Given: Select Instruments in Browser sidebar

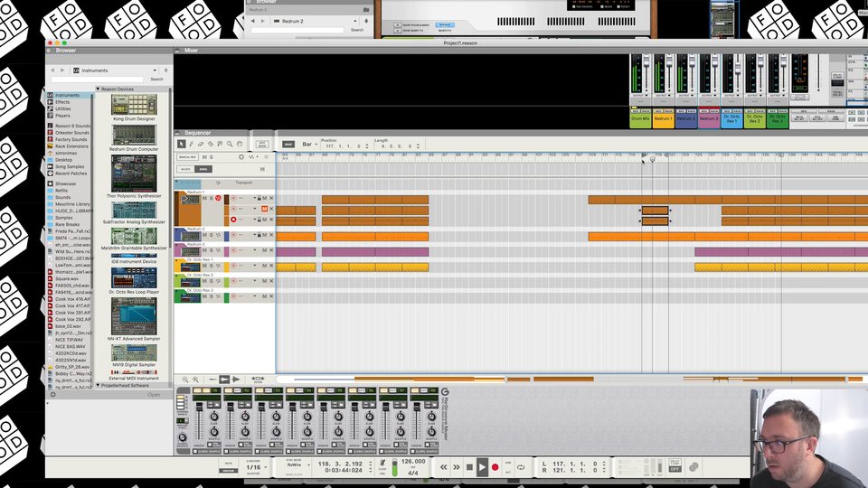Looking at the screenshot, I should (x=67, y=95).
